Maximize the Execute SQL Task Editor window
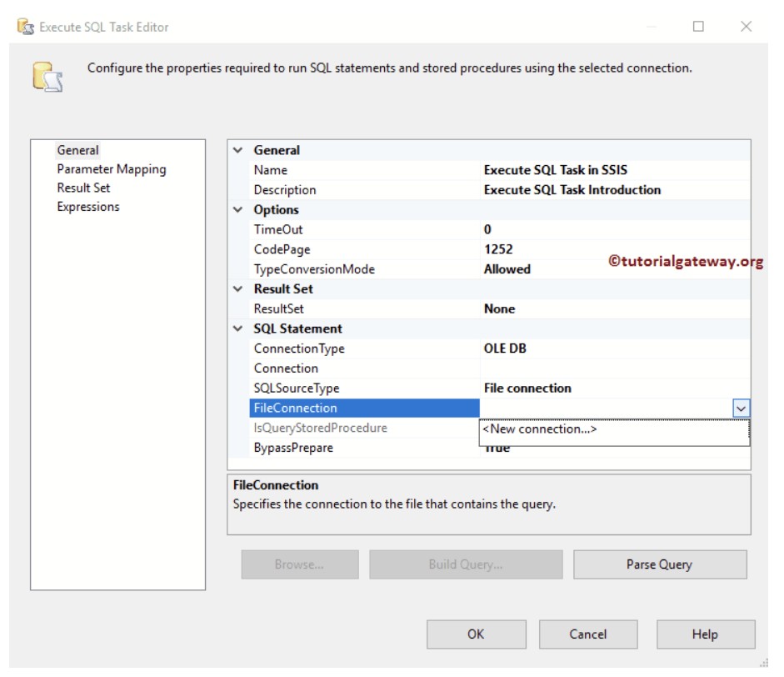Image resolution: width=784 pixels, height=677 pixels. tap(698, 26)
